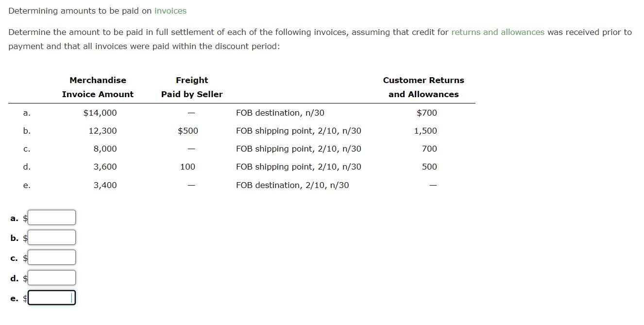The height and width of the screenshot is (325, 644).
Task: Click inside the answer field for a
Action: pyautogui.click(x=51, y=217)
